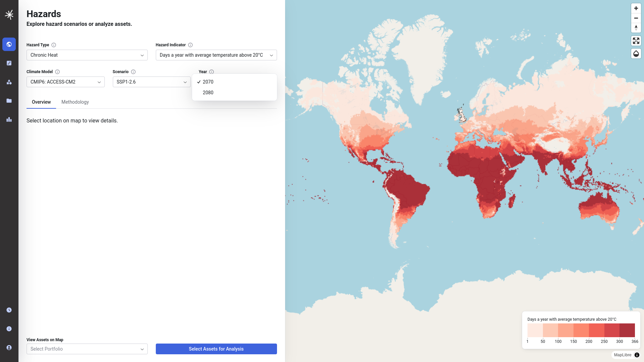Open the user account sidebar icon
This screenshot has height=362, width=644.
point(9,348)
